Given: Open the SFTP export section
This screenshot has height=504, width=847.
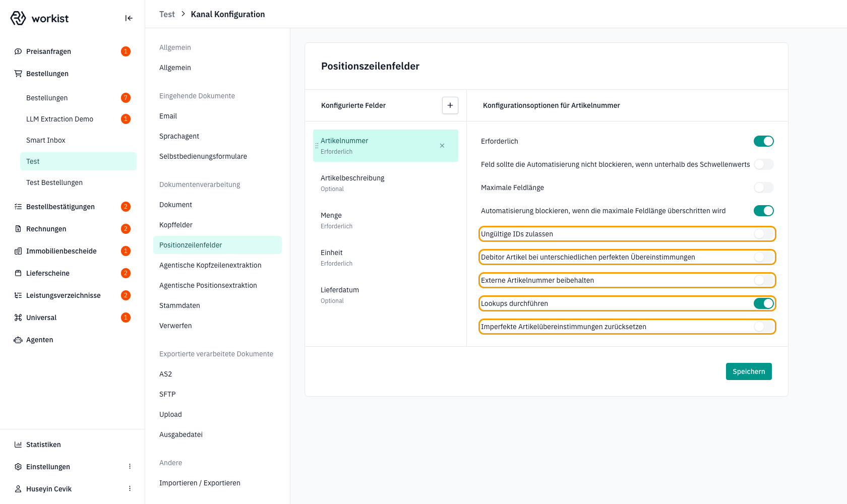Looking at the screenshot, I should coord(167,394).
